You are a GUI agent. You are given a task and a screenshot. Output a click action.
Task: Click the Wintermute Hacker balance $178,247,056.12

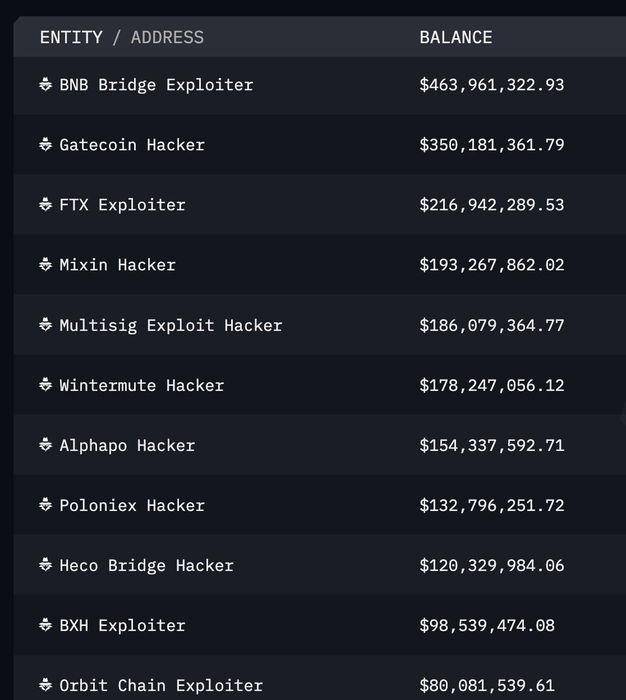click(492, 385)
